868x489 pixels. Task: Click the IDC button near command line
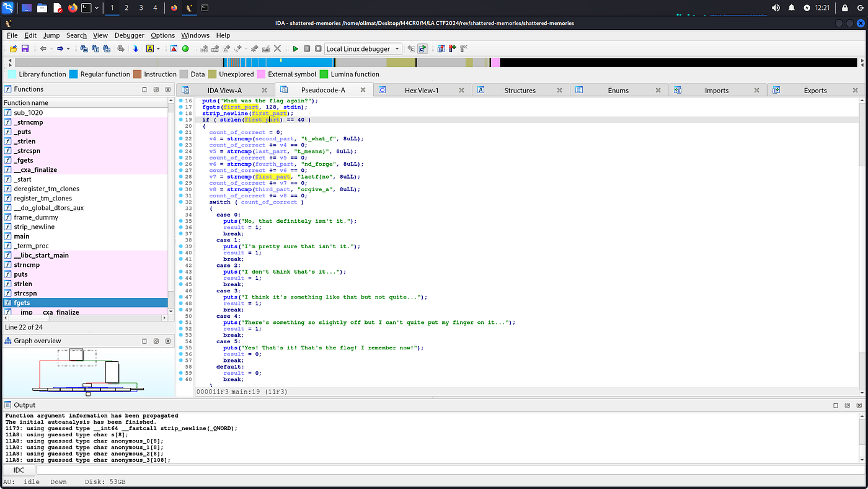[19, 470]
